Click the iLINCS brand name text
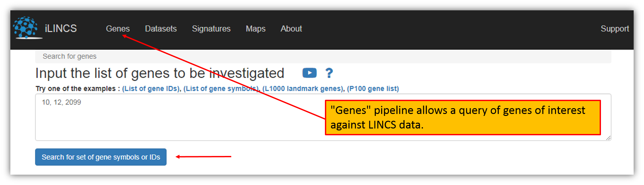 tap(61, 28)
